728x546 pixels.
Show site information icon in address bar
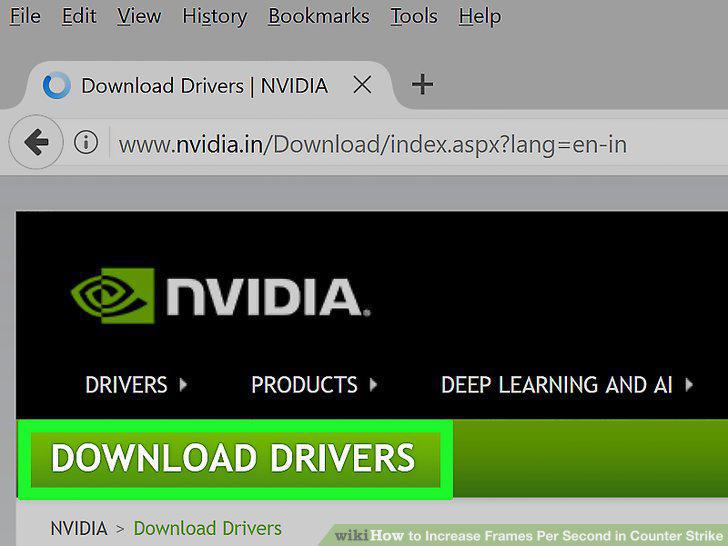(86, 142)
